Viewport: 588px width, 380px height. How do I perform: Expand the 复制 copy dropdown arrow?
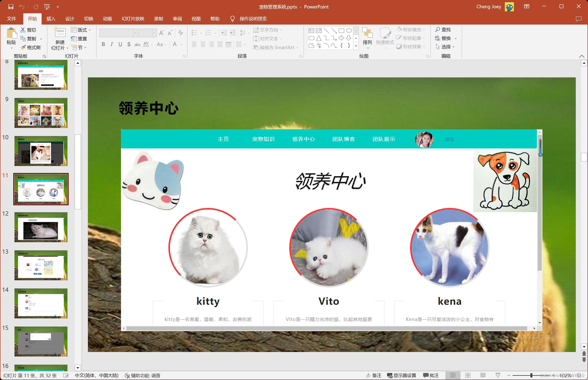(x=41, y=39)
